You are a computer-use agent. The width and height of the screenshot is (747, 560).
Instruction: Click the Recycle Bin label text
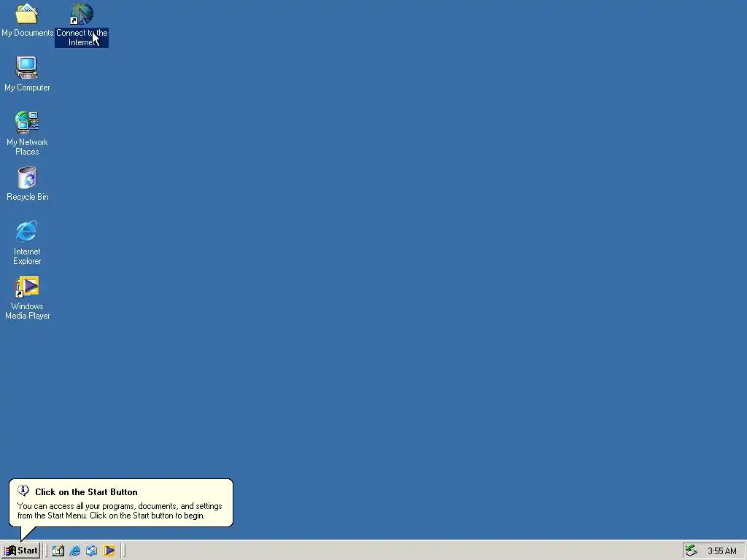point(28,197)
